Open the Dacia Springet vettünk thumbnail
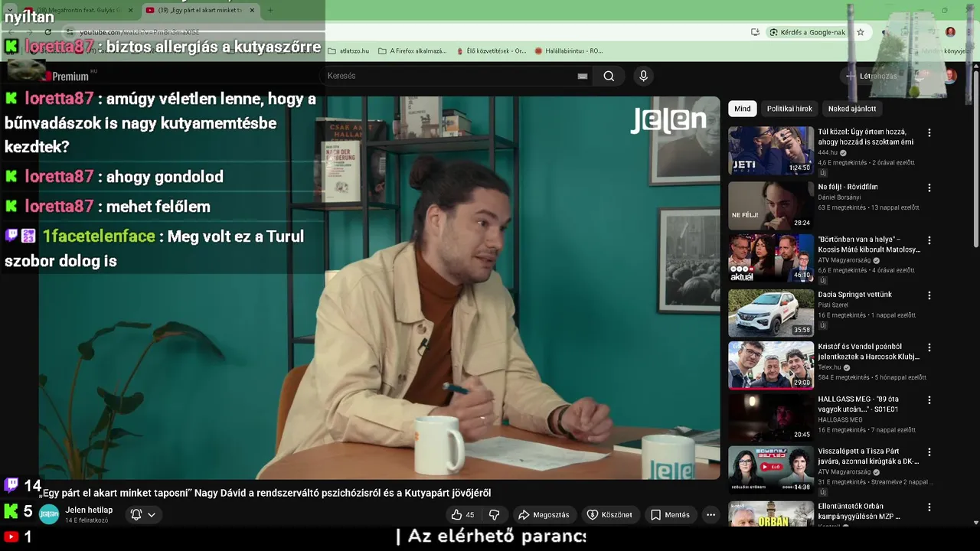The width and height of the screenshot is (980, 551). (771, 312)
